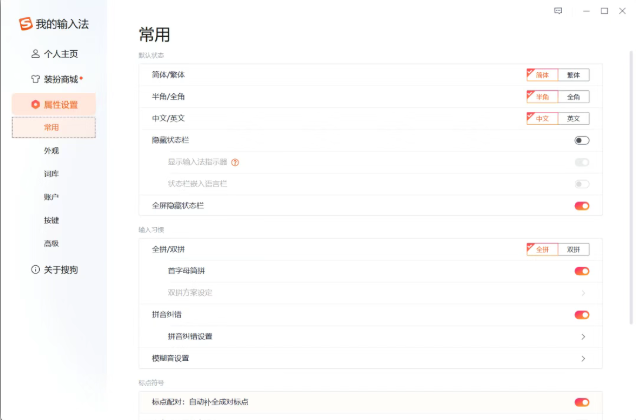Screen dimensions: 636x420
Task: Click the Sogou logo icon
Action: [x=25, y=24]
